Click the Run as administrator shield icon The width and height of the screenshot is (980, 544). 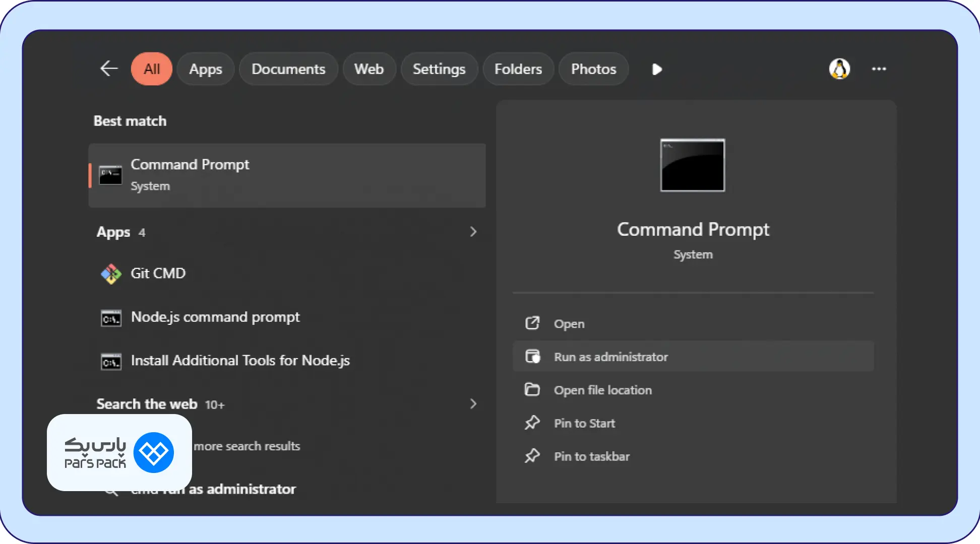(532, 356)
